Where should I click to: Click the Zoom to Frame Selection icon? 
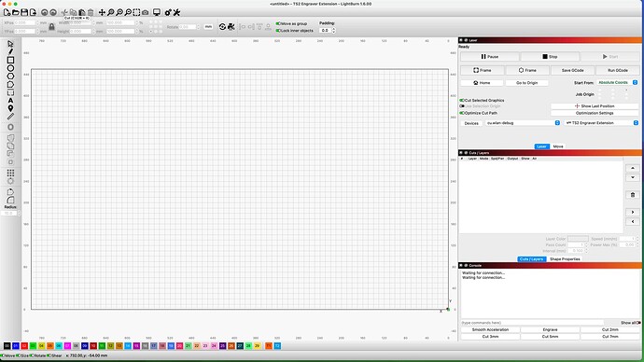click(x=136, y=12)
